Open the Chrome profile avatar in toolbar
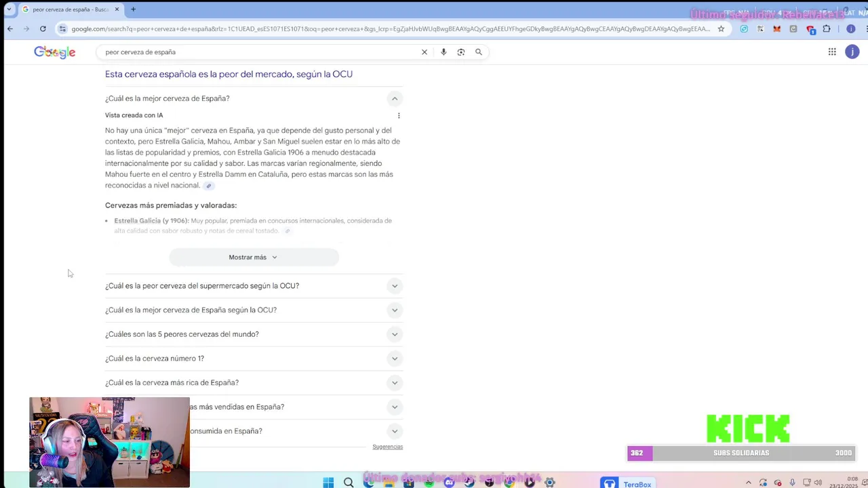The image size is (868, 488). click(x=850, y=28)
